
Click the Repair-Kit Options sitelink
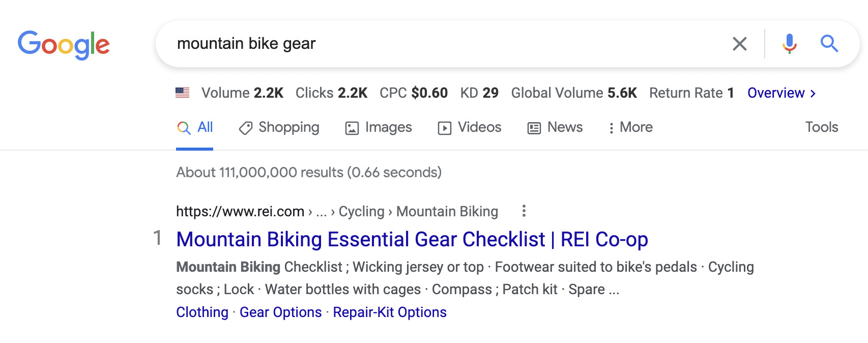(389, 312)
